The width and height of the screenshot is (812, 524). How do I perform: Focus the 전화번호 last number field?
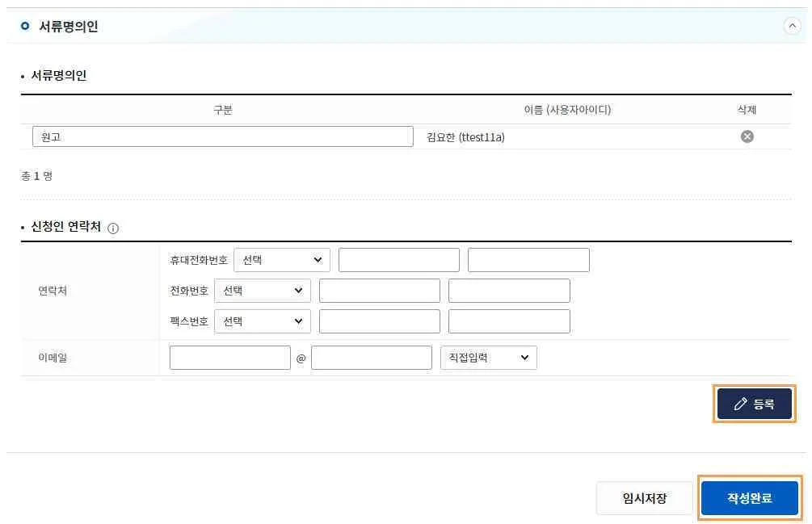tap(509, 291)
